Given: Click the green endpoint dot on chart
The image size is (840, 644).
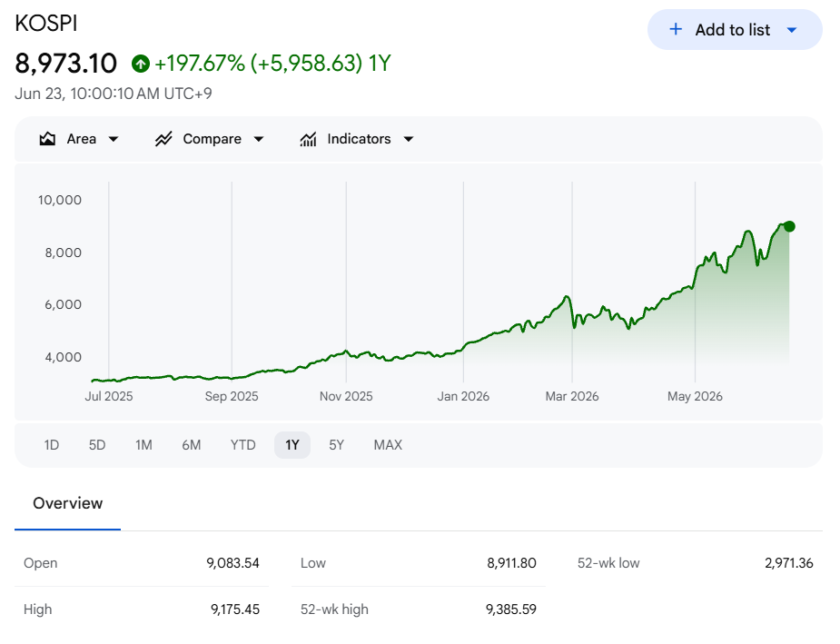Looking at the screenshot, I should [x=789, y=227].
